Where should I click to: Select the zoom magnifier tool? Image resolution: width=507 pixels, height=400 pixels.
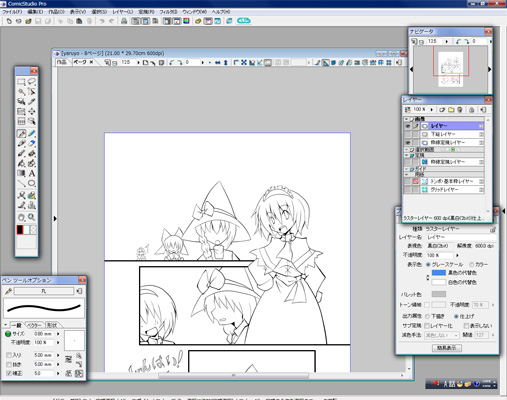click(32, 218)
